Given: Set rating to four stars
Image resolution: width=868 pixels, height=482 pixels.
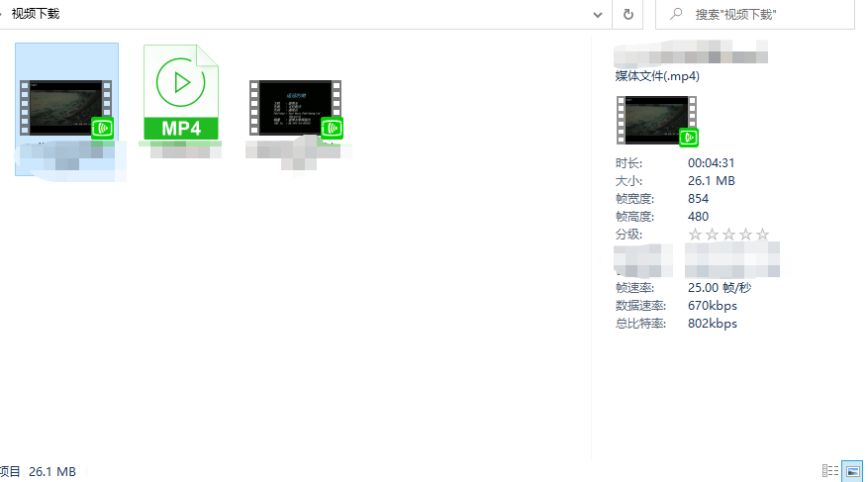Looking at the screenshot, I should coord(745,235).
